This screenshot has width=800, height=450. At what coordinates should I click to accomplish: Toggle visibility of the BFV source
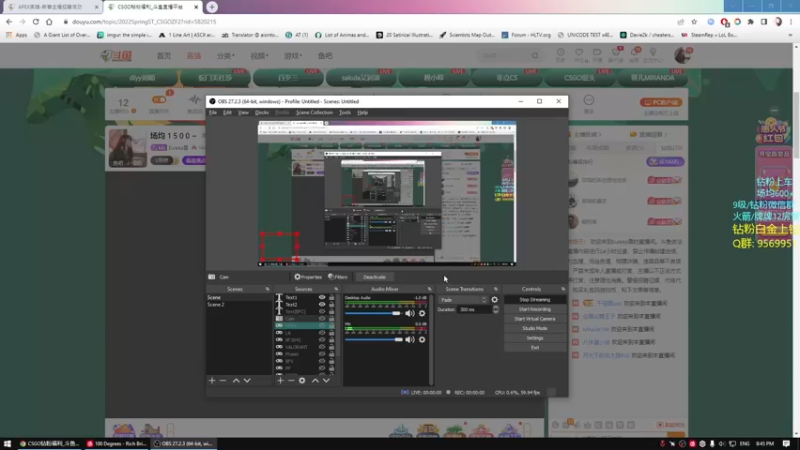[x=322, y=361]
